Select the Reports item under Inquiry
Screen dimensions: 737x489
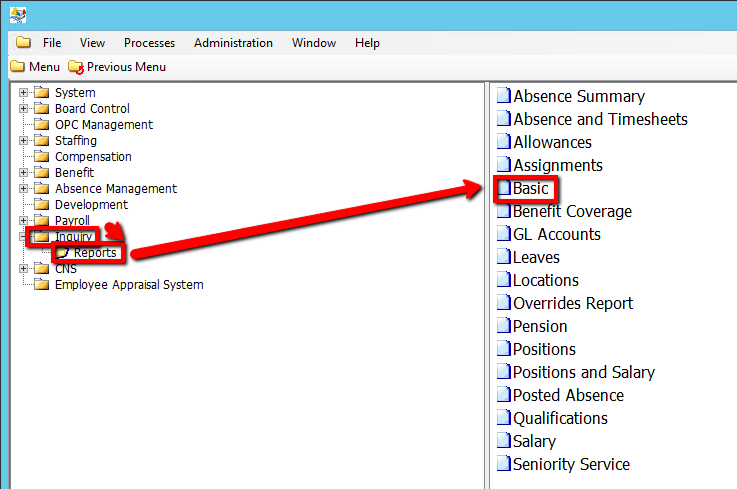(x=95, y=253)
